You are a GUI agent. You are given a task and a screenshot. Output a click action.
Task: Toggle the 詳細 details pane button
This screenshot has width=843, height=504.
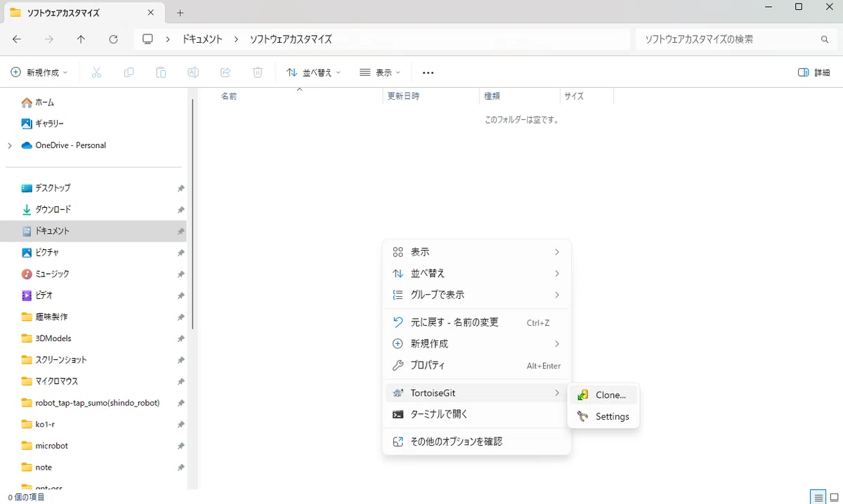click(x=814, y=72)
